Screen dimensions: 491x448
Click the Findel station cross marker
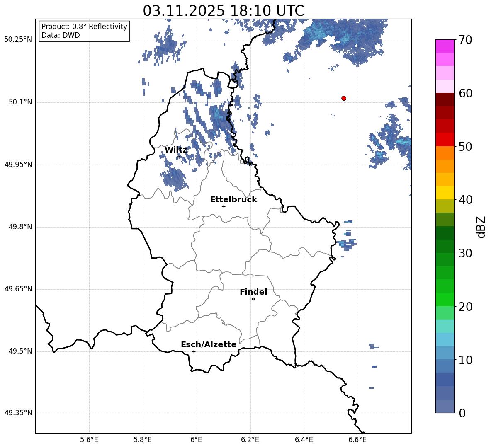(x=253, y=299)
